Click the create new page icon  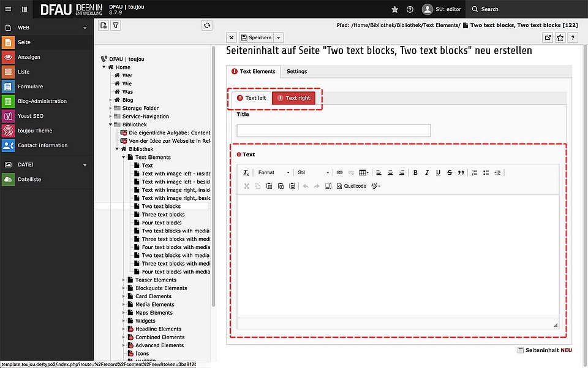click(103, 26)
